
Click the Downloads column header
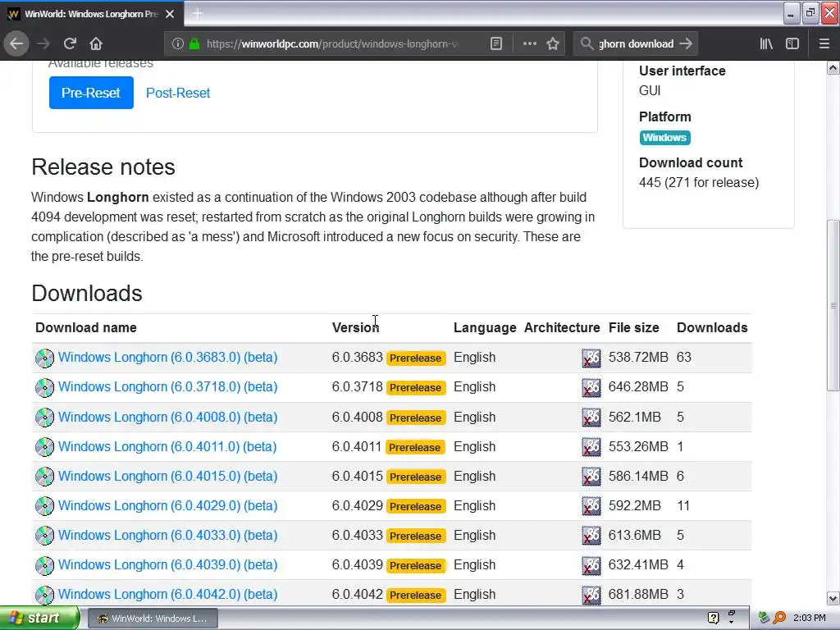(712, 327)
